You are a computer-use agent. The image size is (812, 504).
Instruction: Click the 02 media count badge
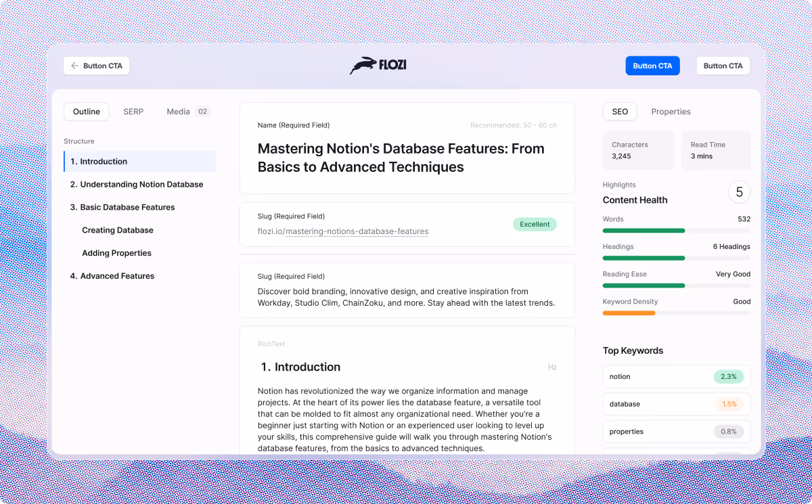pos(202,112)
